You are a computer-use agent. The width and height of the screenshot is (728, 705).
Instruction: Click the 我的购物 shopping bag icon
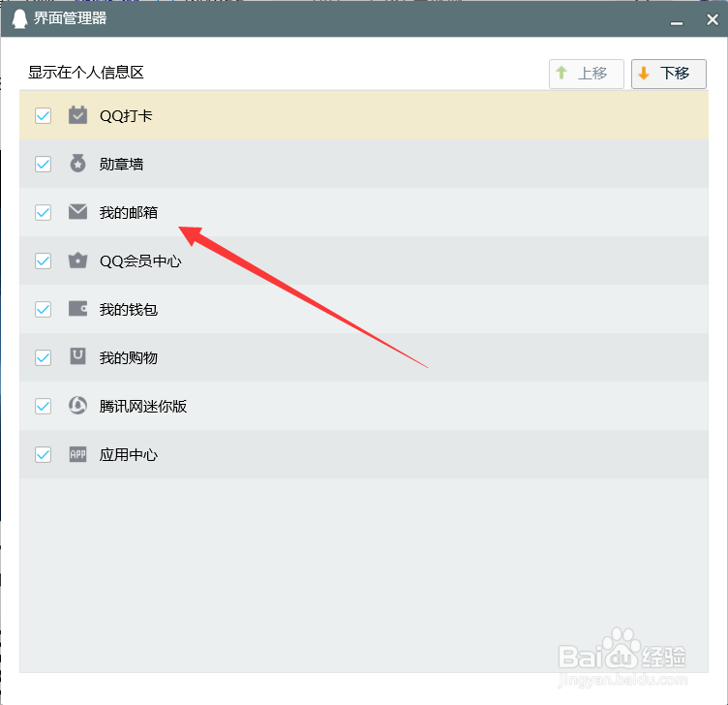pos(77,356)
